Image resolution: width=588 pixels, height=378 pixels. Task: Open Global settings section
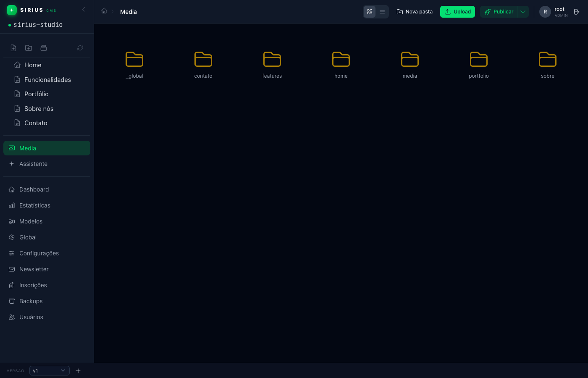[x=47, y=237]
